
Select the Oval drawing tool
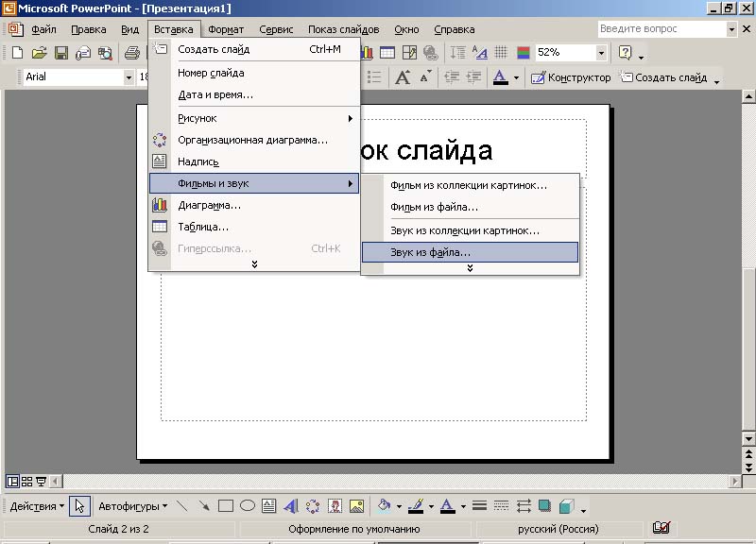(x=248, y=506)
